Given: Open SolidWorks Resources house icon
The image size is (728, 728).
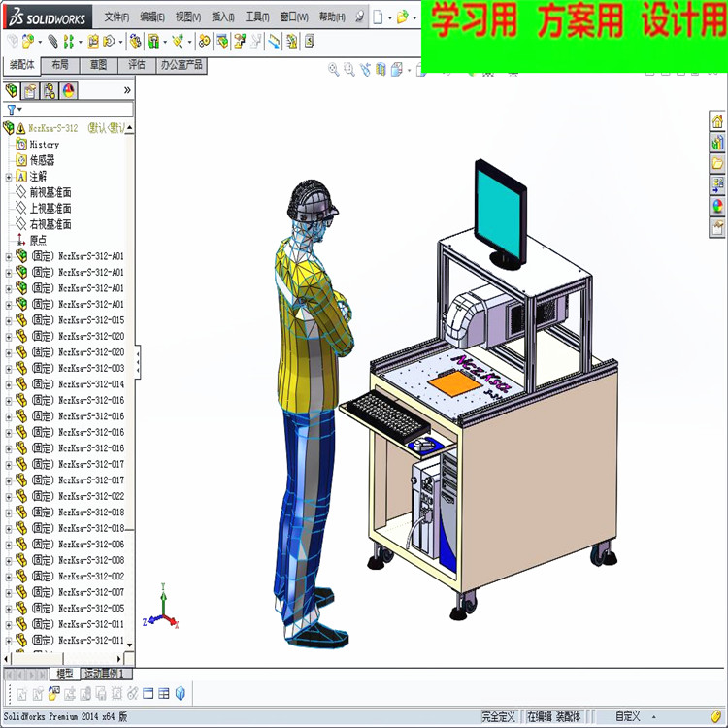Looking at the screenshot, I should pyautogui.click(x=717, y=121).
